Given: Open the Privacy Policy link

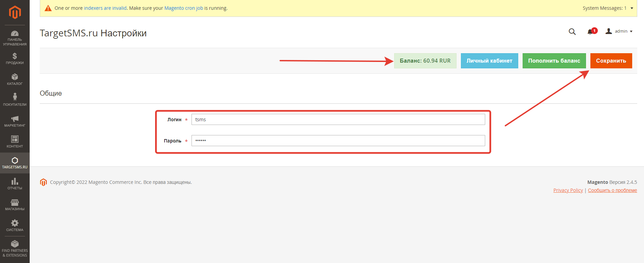Looking at the screenshot, I should 568,190.
